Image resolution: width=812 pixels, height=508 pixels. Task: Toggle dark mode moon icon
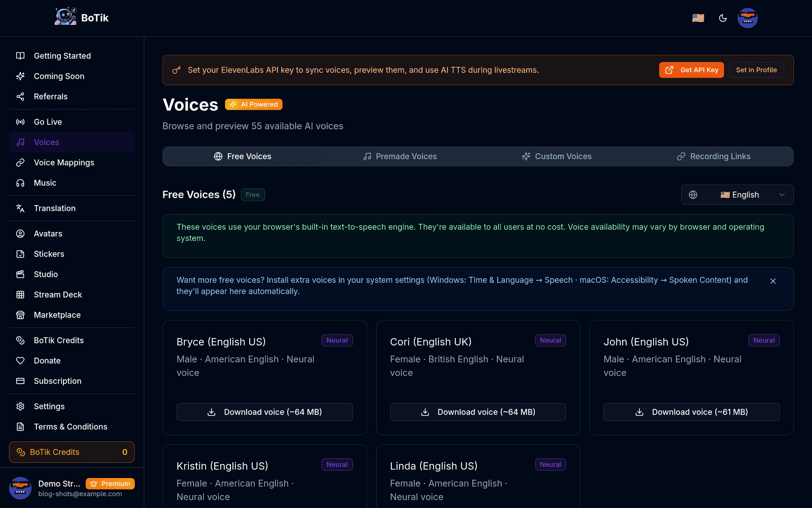tap(723, 18)
